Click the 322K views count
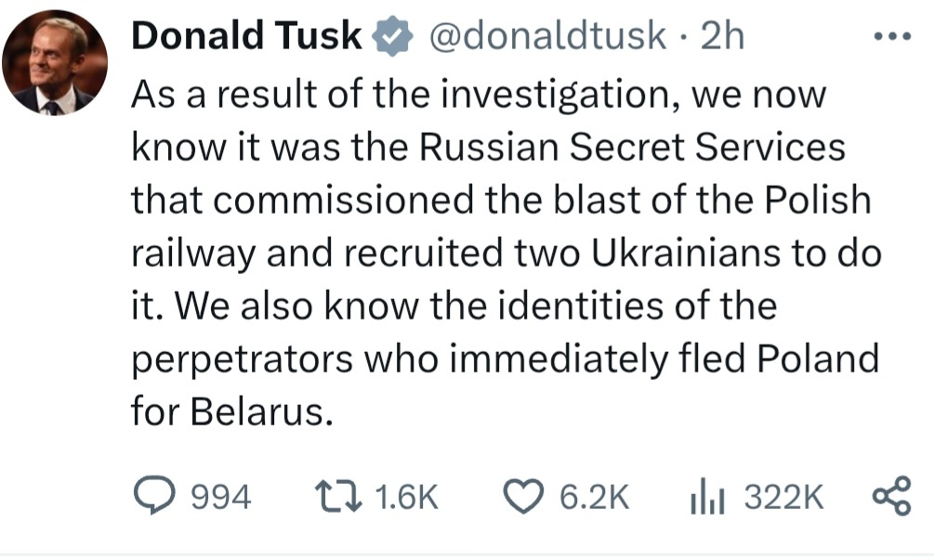Screen dimensions: 934x560 (x=784, y=499)
